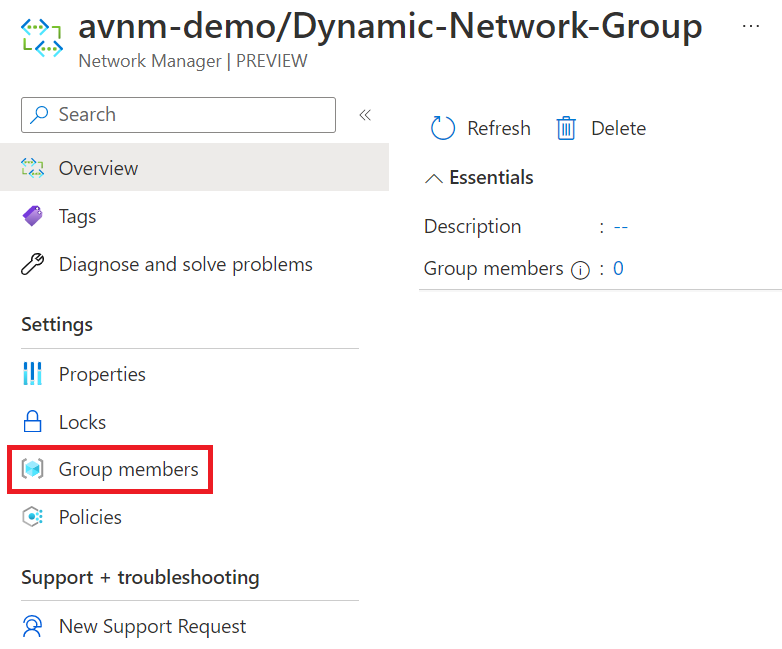
Task: Click the wrench Diagnose icon
Action: 33,264
